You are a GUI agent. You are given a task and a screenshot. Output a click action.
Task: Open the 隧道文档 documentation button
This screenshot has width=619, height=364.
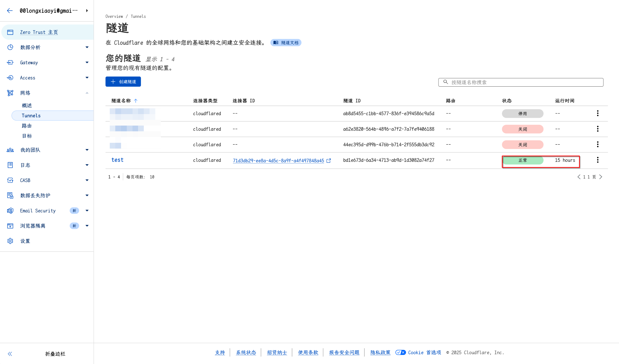pyautogui.click(x=286, y=43)
